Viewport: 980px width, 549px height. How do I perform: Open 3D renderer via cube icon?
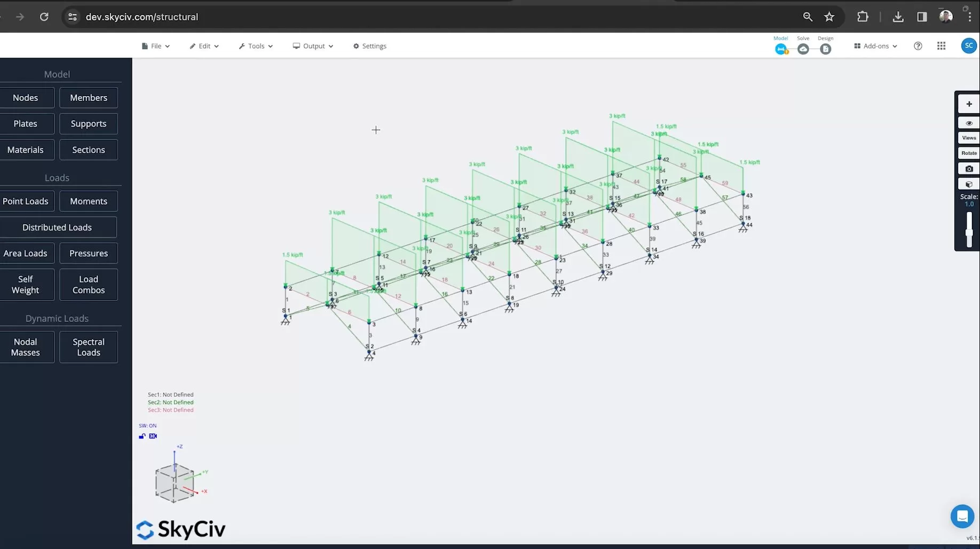968,184
